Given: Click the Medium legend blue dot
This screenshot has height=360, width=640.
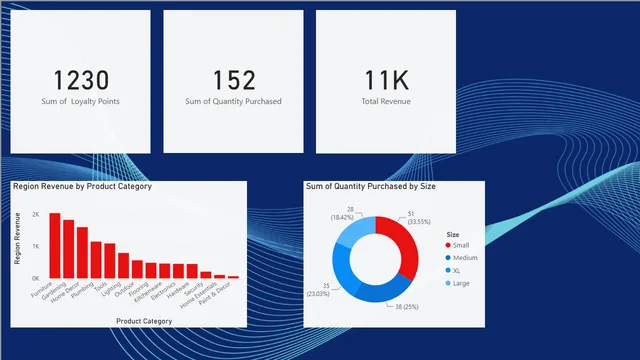Looking at the screenshot, I should (448, 258).
